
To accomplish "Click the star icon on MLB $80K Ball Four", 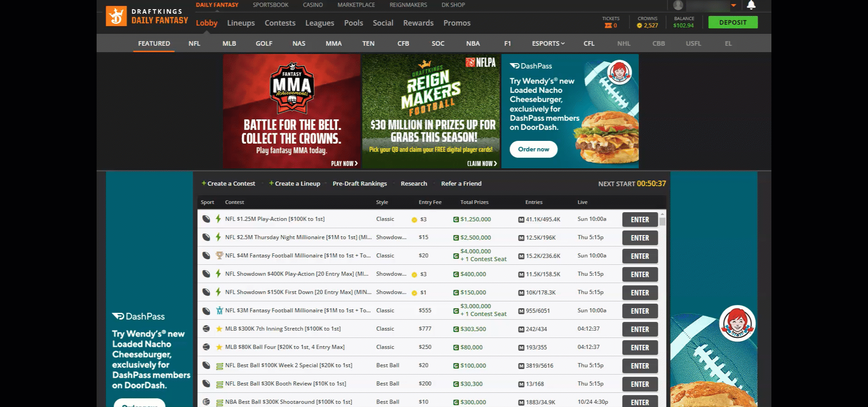I will (219, 347).
